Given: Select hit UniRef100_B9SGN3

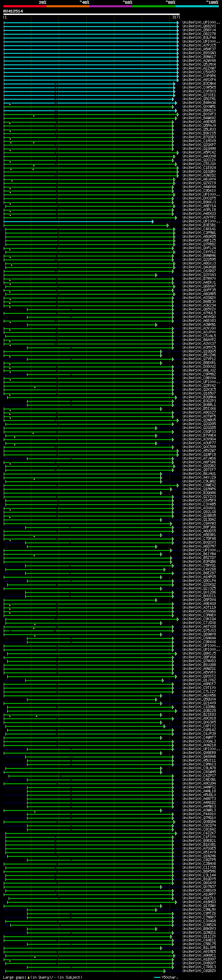Looking at the screenshot, I should point(199,53).
